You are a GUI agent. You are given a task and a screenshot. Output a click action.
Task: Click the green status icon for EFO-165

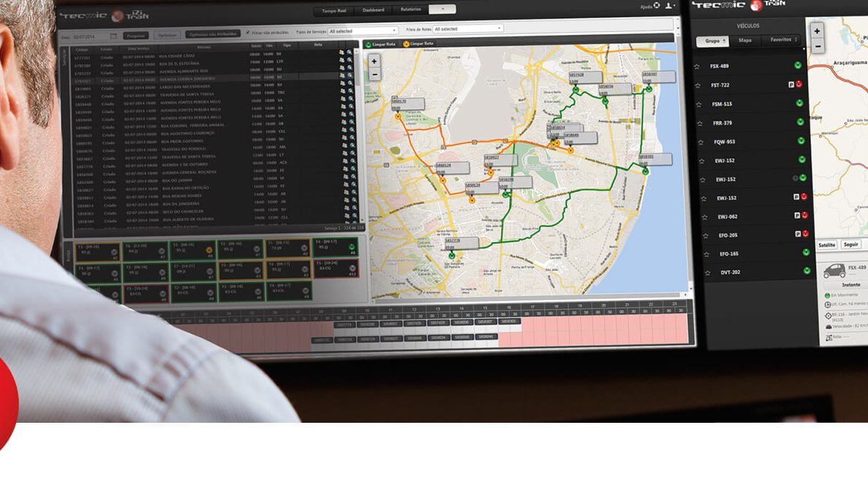(x=806, y=252)
